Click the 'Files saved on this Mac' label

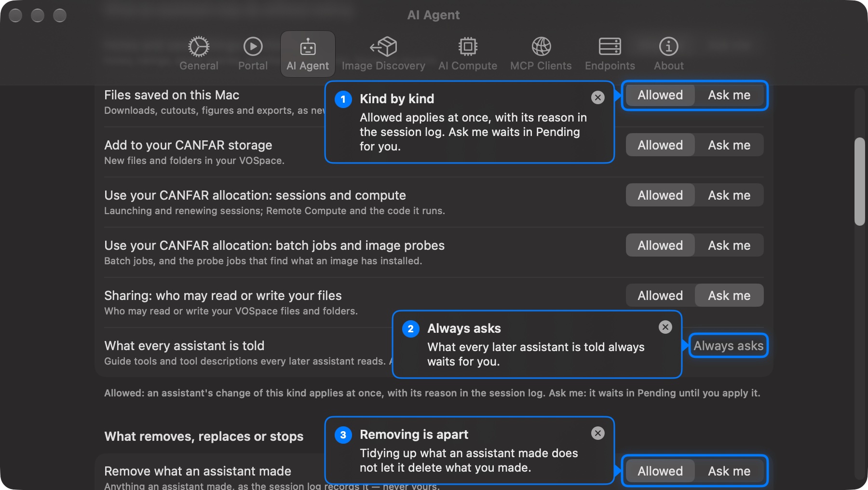172,95
